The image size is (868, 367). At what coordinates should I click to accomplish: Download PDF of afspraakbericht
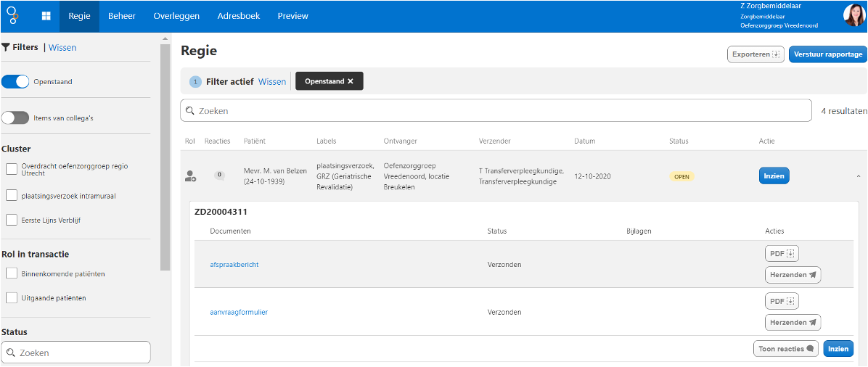(x=782, y=254)
